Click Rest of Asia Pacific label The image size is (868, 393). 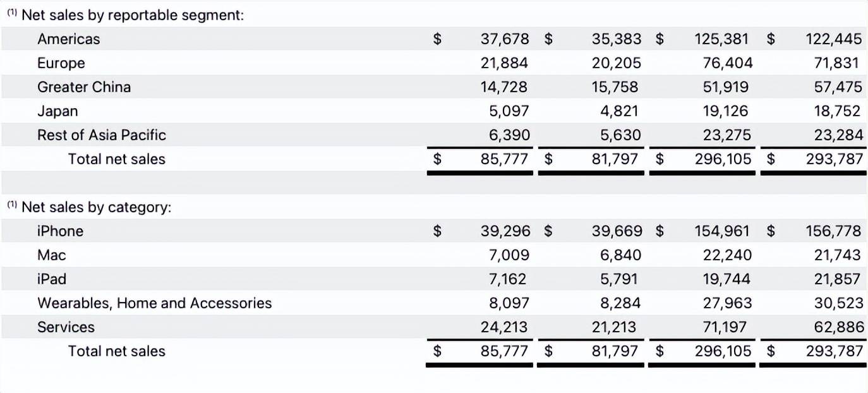pyautogui.click(x=102, y=135)
